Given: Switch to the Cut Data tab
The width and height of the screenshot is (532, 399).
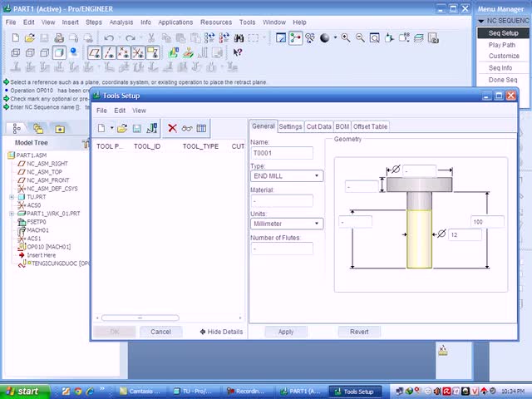Looking at the screenshot, I should click(x=318, y=126).
